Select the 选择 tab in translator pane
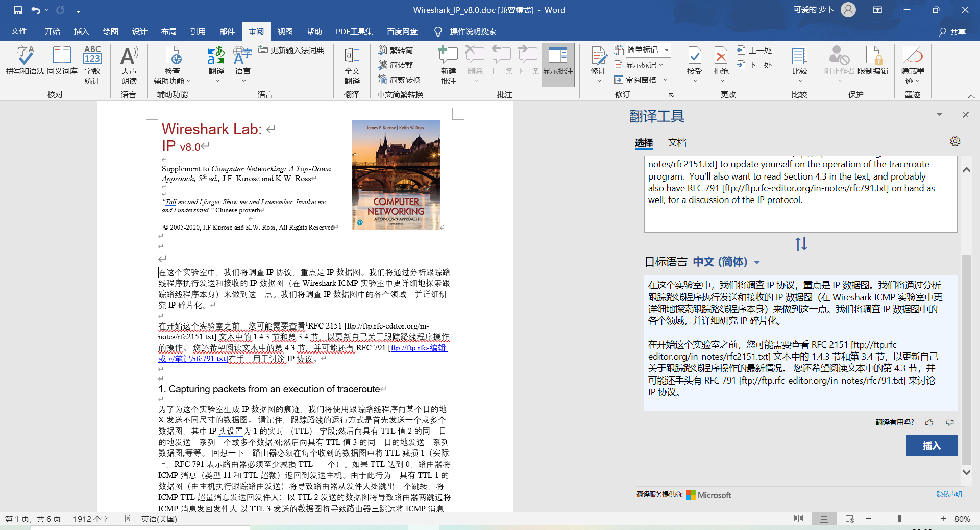 click(644, 142)
